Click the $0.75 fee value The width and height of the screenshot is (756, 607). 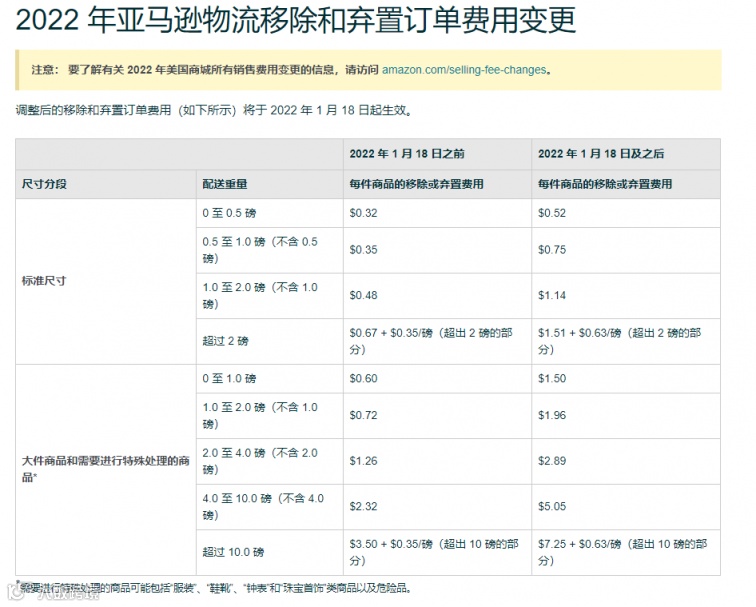click(552, 250)
